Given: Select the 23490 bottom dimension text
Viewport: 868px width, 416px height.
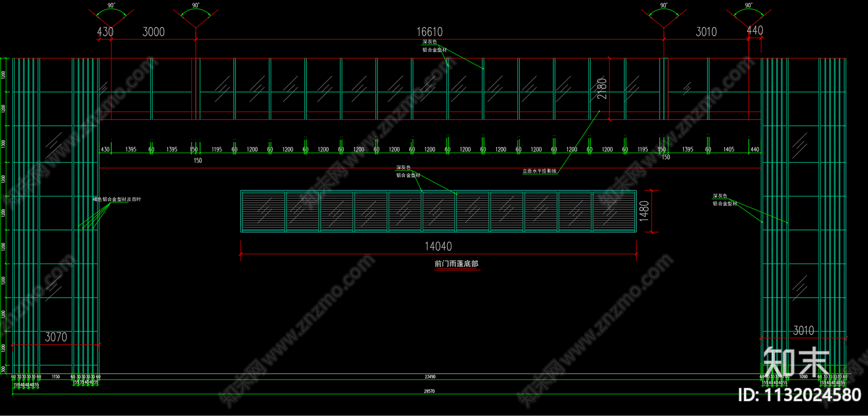Looking at the screenshot, I should [x=430, y=376].
